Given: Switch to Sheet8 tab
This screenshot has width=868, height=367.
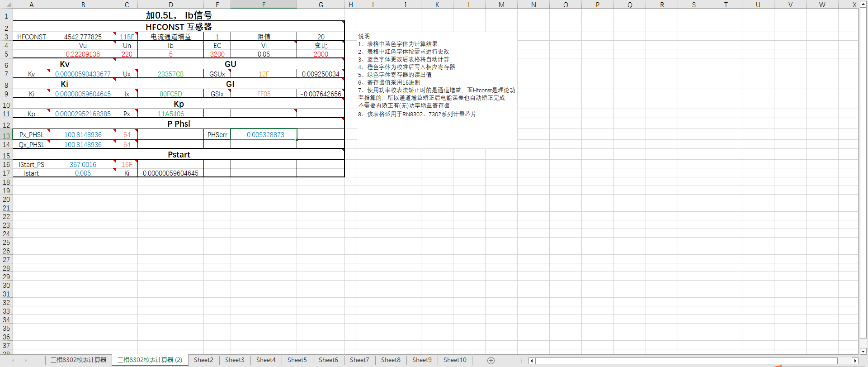Looking at the screenshot, I should 391,360.
